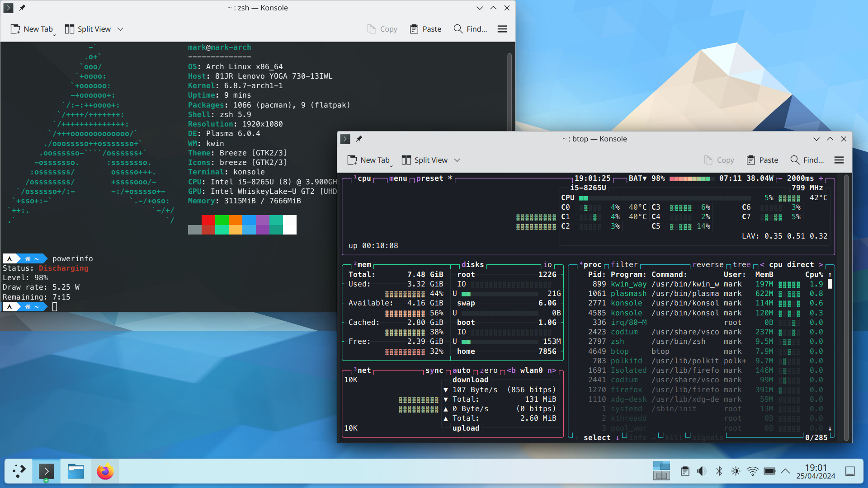Click the btop Konsole vertical scrollbar

pyautogui.click(x=846, y=307)
